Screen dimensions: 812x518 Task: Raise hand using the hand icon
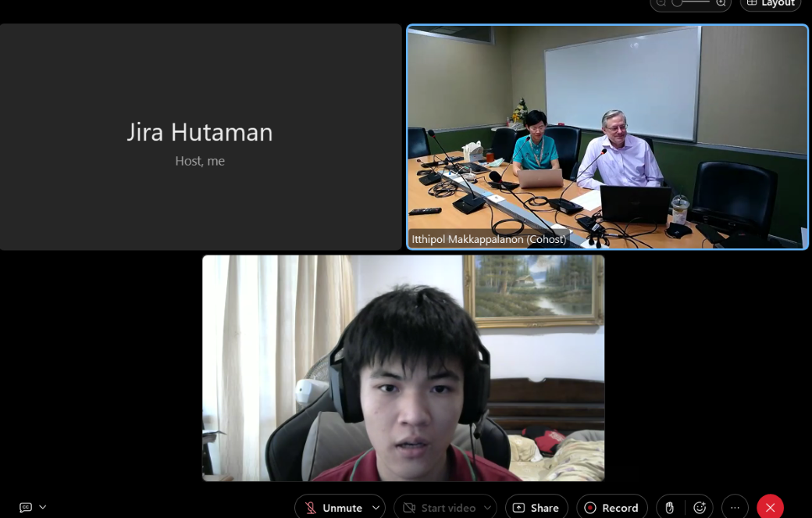[x=669, y=508]
